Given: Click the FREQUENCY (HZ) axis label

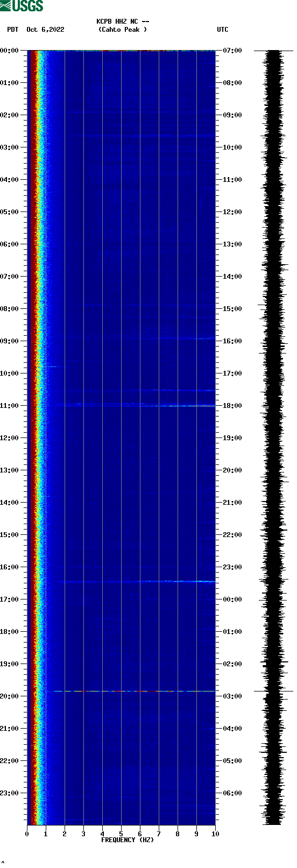Looking at the screenshot, I should click(x=128, y=840).
